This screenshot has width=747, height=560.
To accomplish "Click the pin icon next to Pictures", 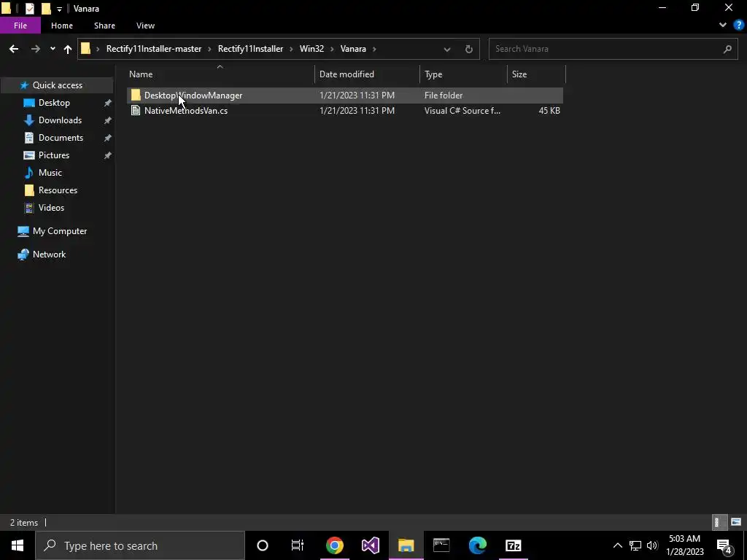I will pos(108,155).
